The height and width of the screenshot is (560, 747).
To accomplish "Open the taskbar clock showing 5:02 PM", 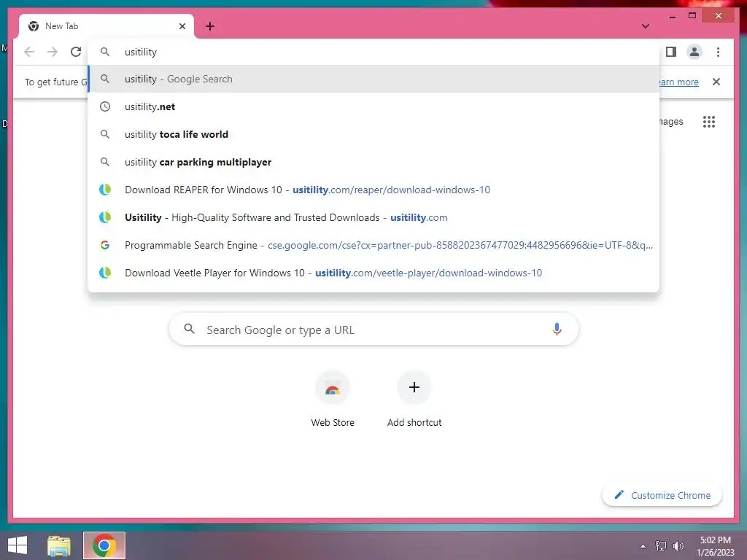I will pos(716,546).
